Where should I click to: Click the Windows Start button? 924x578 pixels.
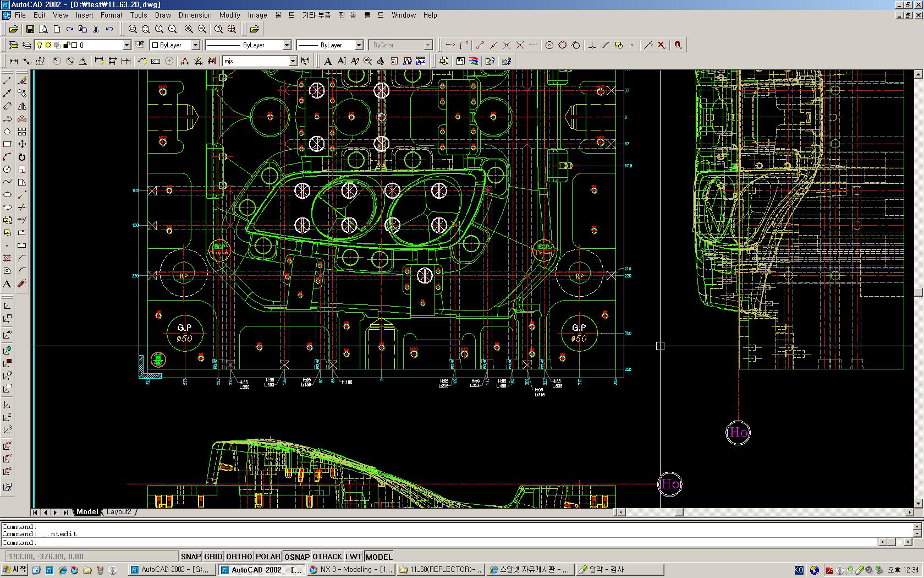click(15, 570)
